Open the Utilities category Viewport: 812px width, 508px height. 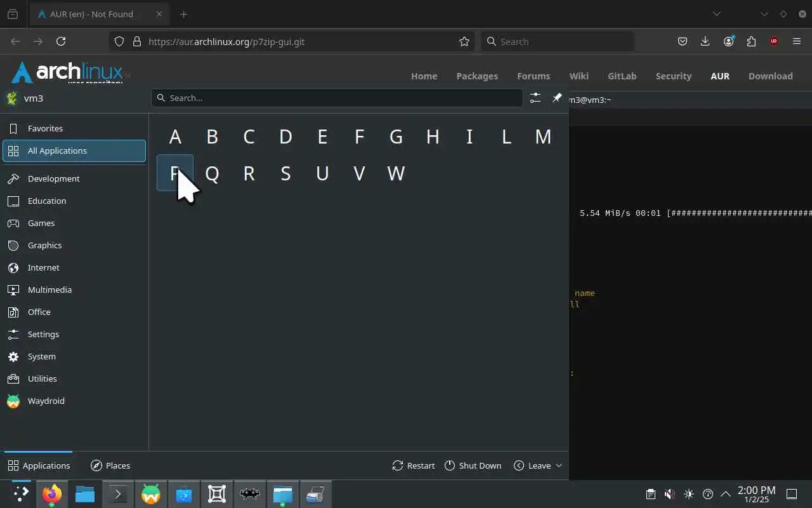[x=74, y=378]
